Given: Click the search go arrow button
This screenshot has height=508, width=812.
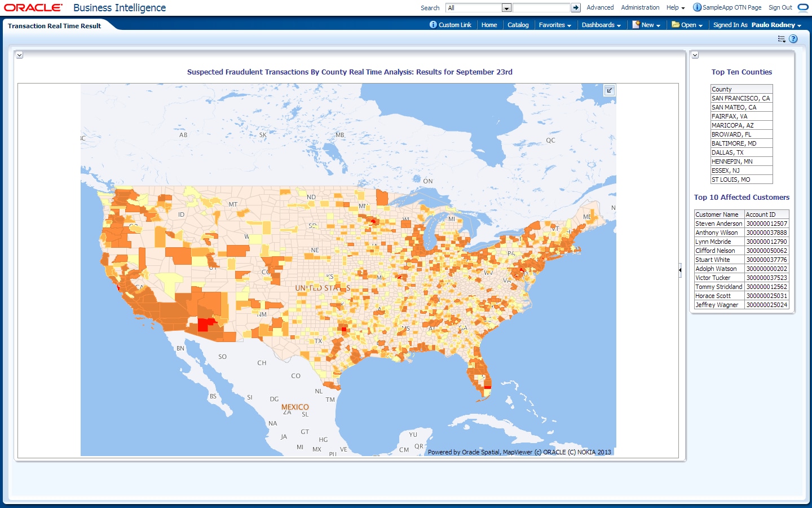Looking at the screenshot, I should [575, 8].
